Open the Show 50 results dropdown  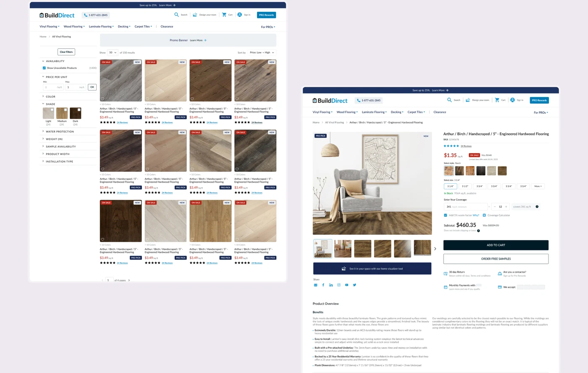(x=113, y=53)
